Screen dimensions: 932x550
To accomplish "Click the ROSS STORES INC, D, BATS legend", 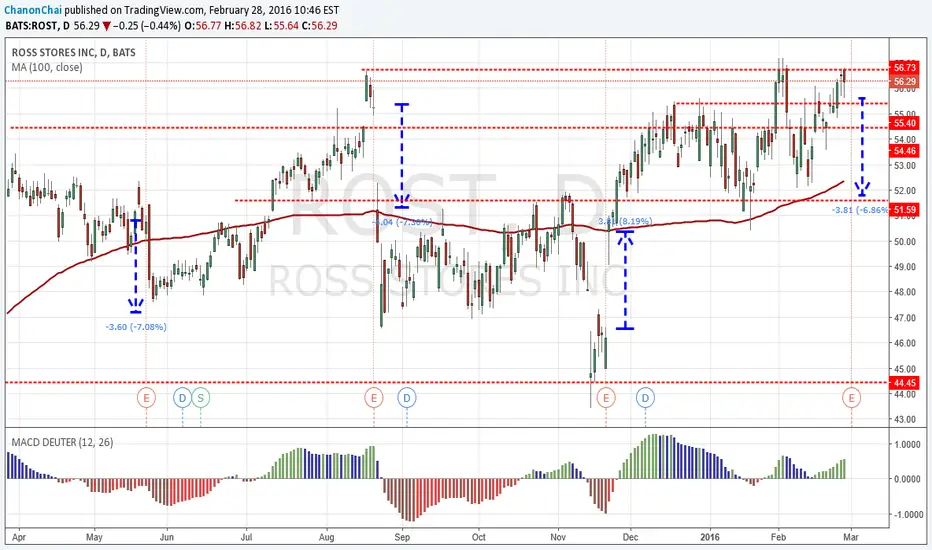I will coord(74,52).
